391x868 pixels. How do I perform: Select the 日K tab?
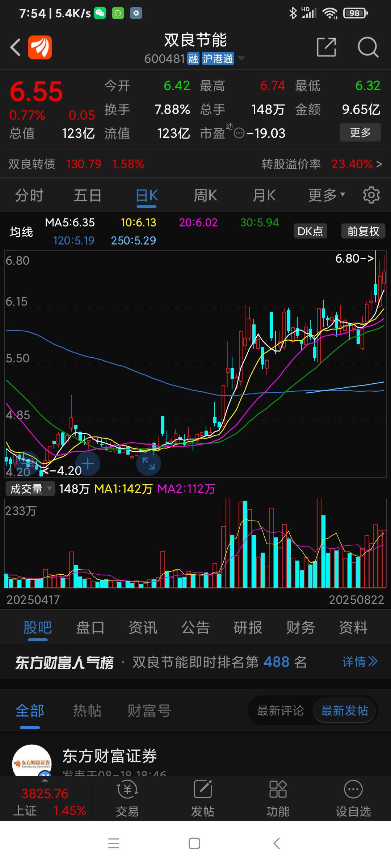(x=147, y=195)
